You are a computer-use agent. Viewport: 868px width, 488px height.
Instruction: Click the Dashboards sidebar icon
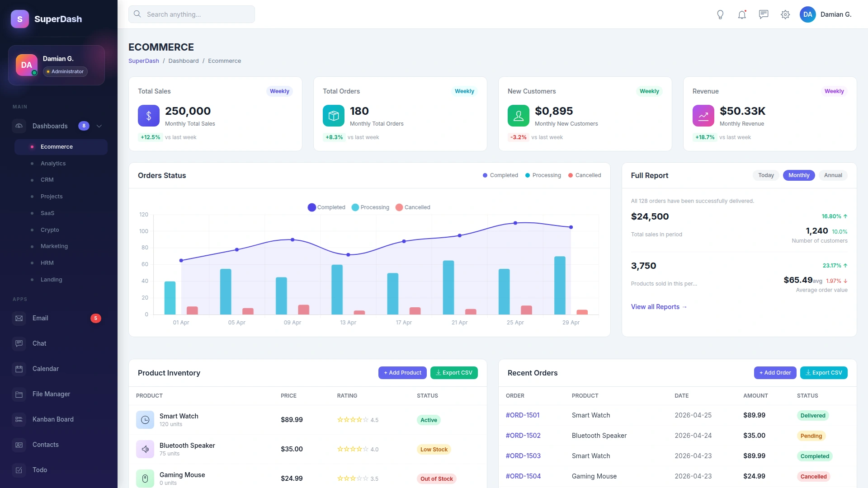click(x=19, y=126)
